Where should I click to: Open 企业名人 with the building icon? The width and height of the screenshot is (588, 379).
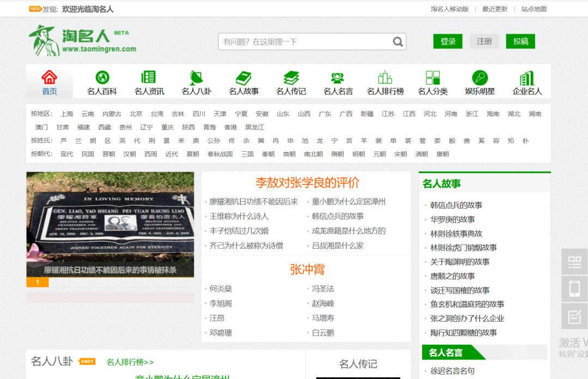point(526,77)
